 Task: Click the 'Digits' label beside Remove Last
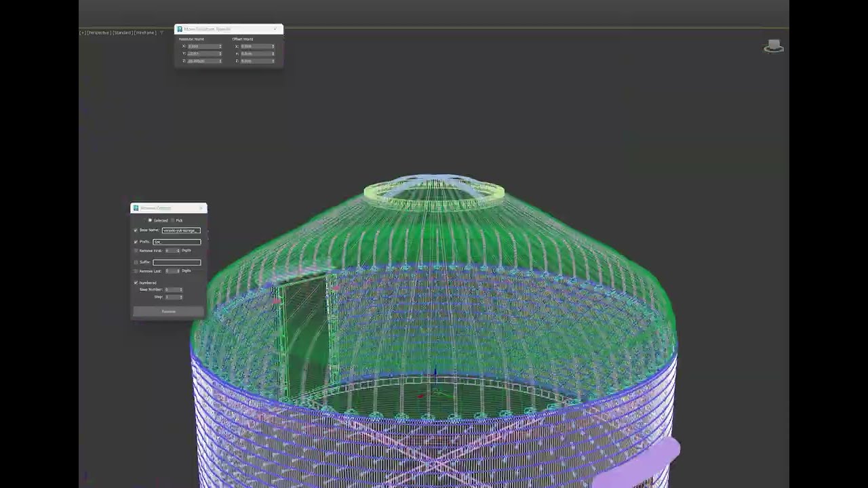click(x=186, y=271)
